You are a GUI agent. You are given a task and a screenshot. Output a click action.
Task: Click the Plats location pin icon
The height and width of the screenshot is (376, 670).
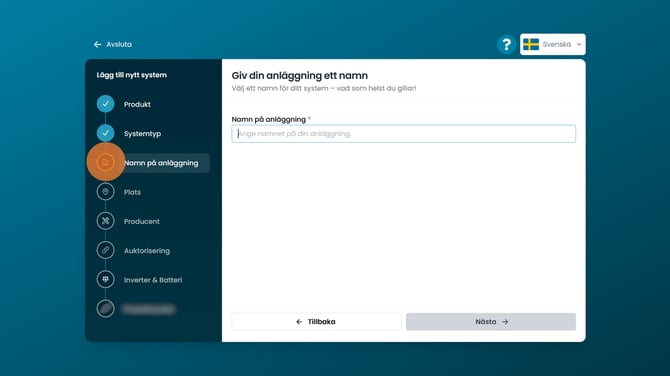[106, 192]
